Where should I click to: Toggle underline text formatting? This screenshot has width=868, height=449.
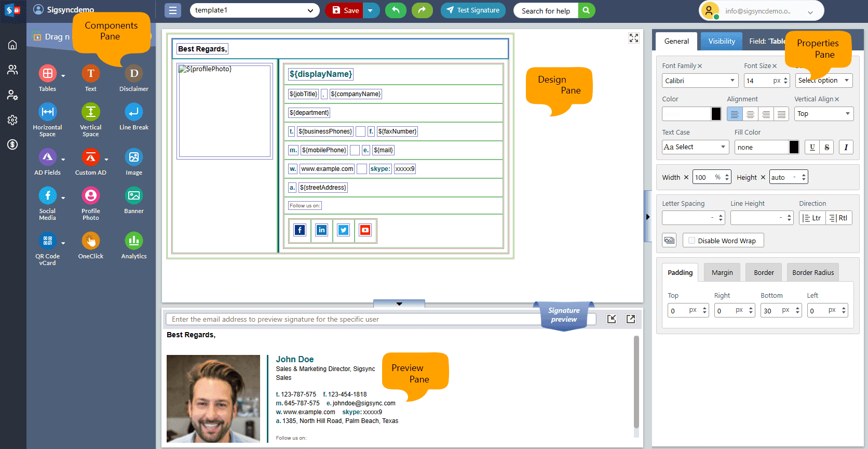(812, 147)
